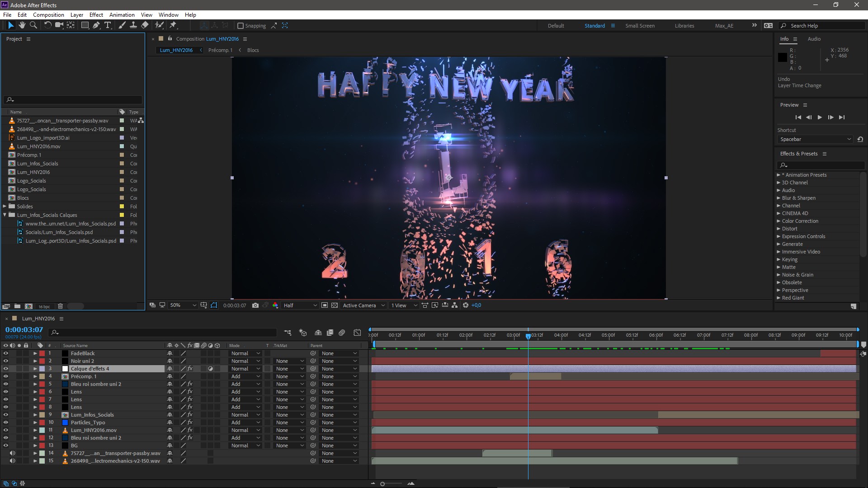Open the Active Camera dropdown
The image size is (868, 488).
(362, 305)
